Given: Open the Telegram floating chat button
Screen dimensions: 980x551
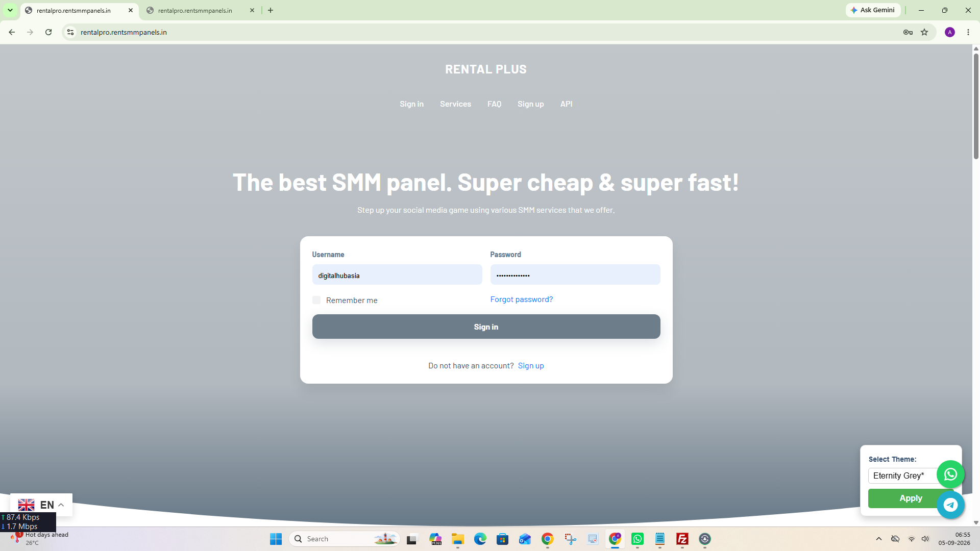Looking at the screenshot, I should 950,505.
